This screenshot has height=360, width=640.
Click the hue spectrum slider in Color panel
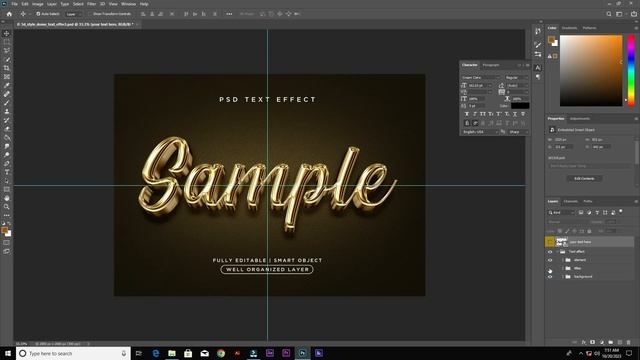tap(631, 71)
